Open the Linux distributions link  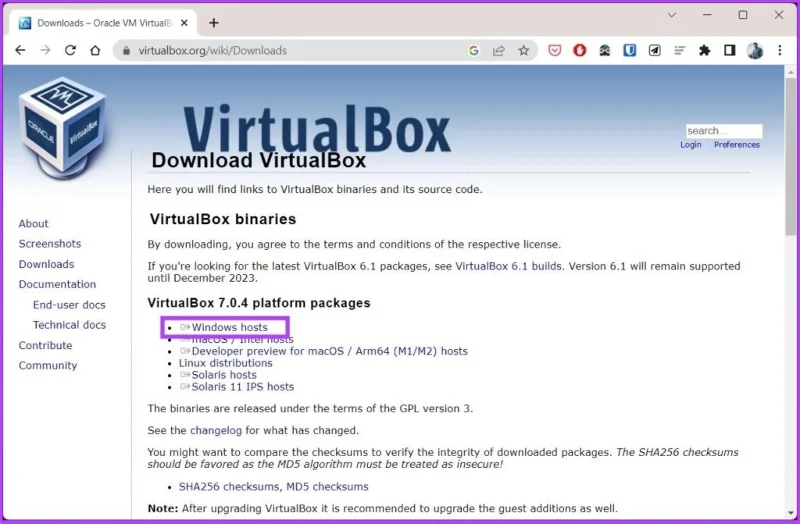click(x=226, y=363)
